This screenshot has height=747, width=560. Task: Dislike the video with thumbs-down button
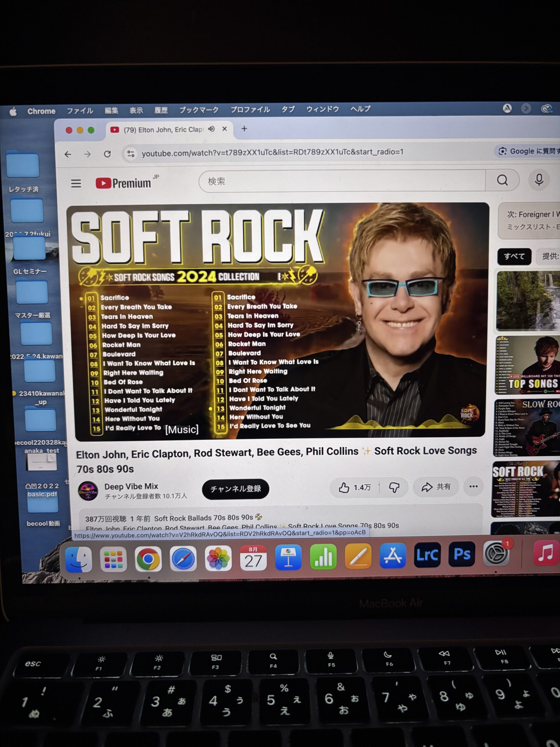pos(394,487)
